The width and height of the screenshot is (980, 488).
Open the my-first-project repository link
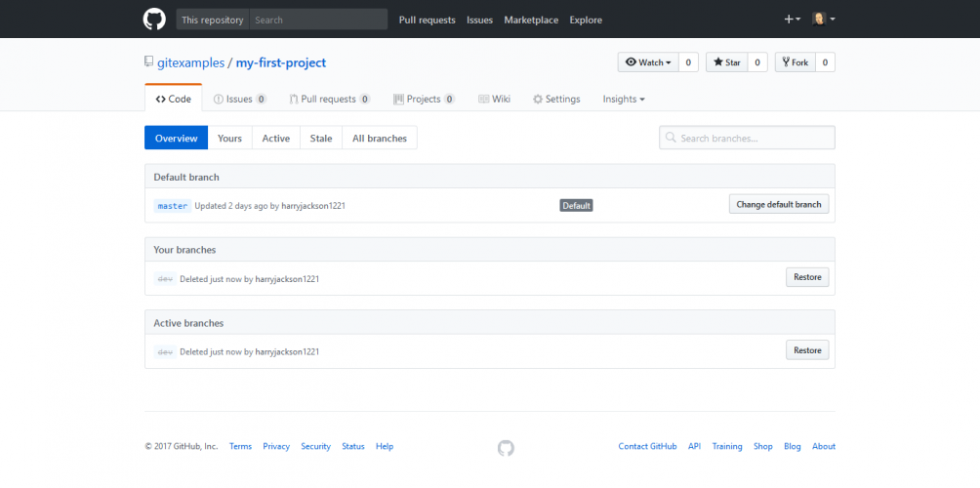pyautogui.click(x=280, y=62)
